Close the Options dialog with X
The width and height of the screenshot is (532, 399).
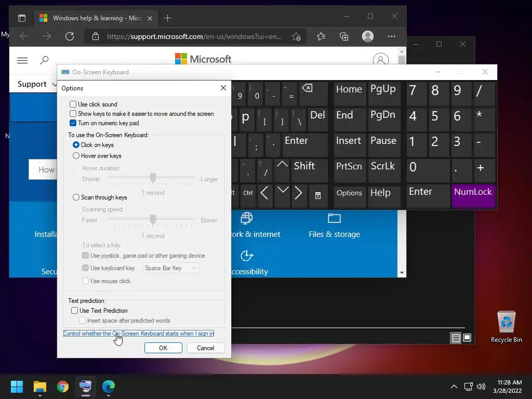click(223, 88)
